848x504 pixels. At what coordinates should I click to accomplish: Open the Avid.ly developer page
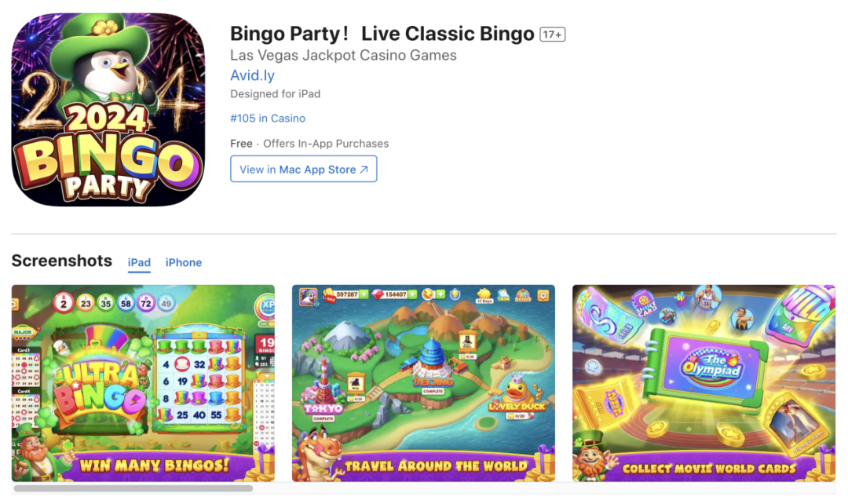click(x=252, y=75)
